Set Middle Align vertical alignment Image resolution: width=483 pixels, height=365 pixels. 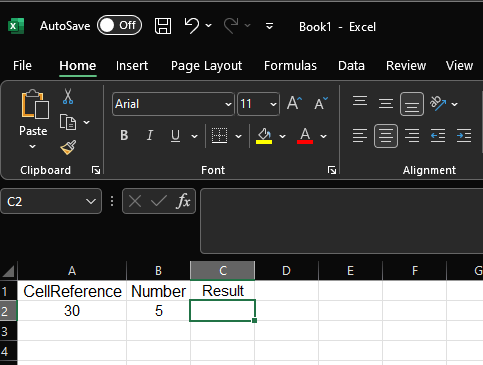pyautogui.click(x=386, y=104)
